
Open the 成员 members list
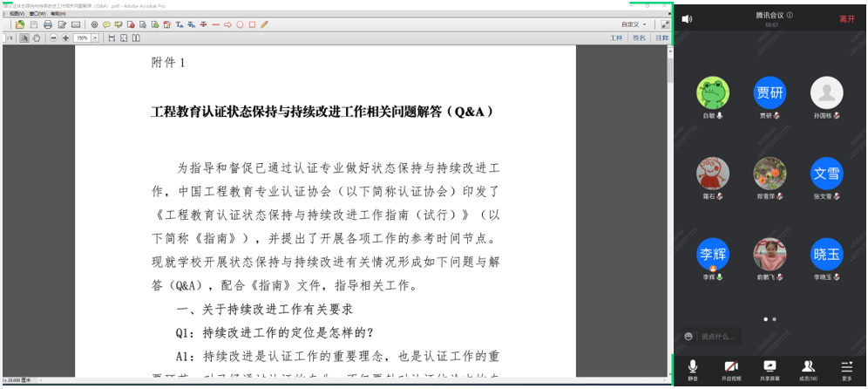click(x=808, y=370)
